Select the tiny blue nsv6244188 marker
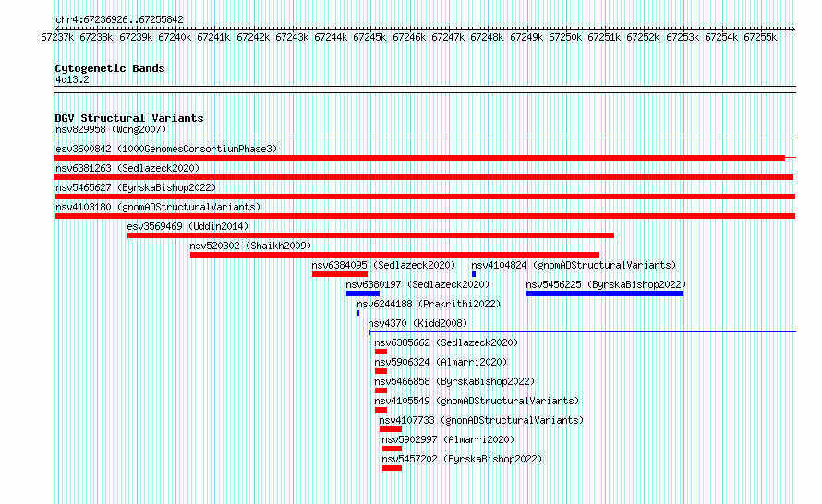The image size is (822, 504). pyautogui.click(x=358, y=313)
